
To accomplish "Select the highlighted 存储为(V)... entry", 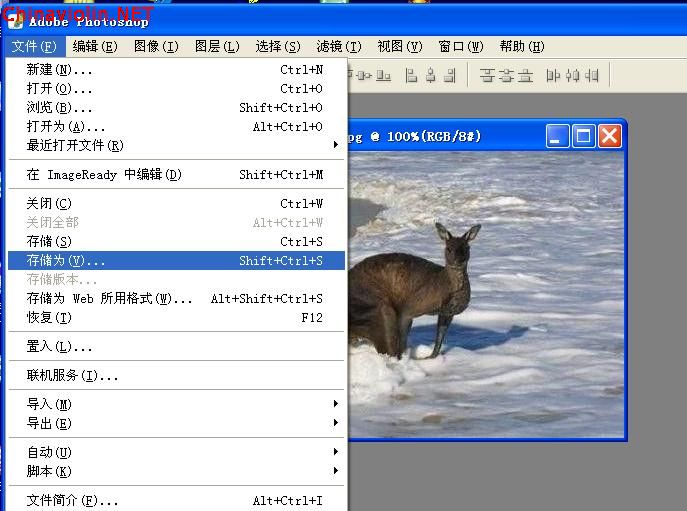I will [x=176, y=261].
